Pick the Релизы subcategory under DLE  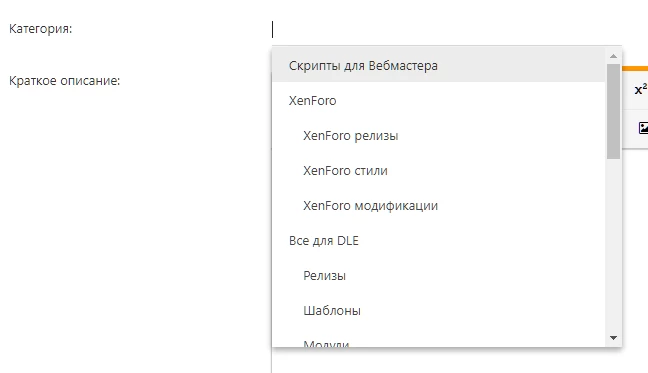[x=438, y=276]
